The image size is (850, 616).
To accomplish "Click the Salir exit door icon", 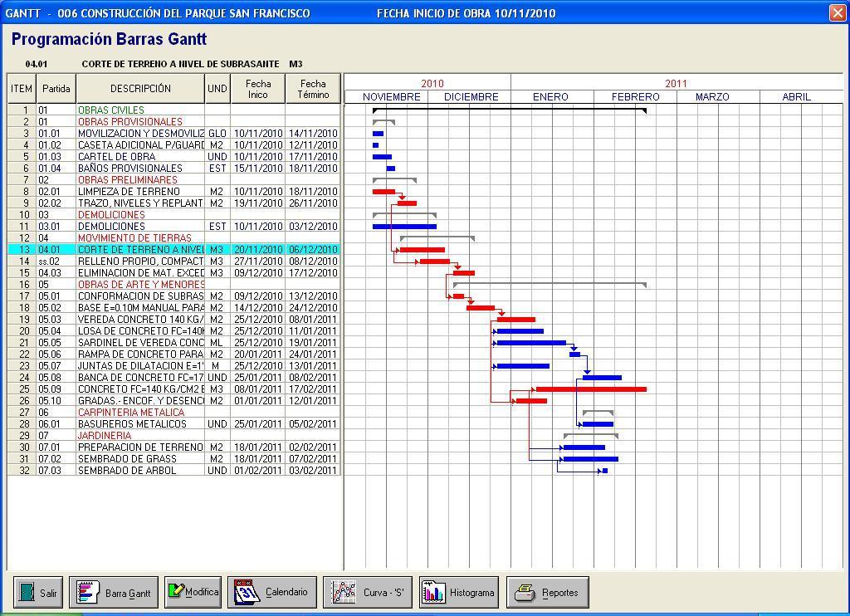I will point(38,593).
